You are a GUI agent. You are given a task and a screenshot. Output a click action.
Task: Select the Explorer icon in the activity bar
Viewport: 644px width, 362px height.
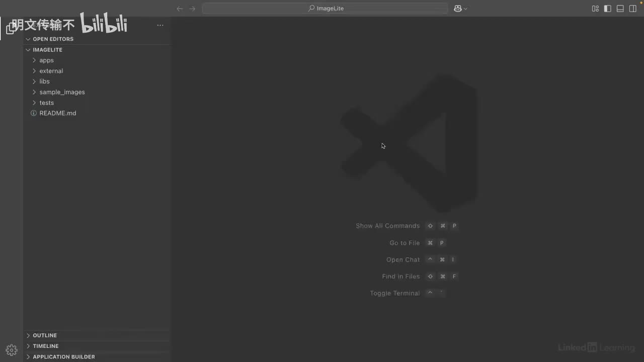coord(11,28)
